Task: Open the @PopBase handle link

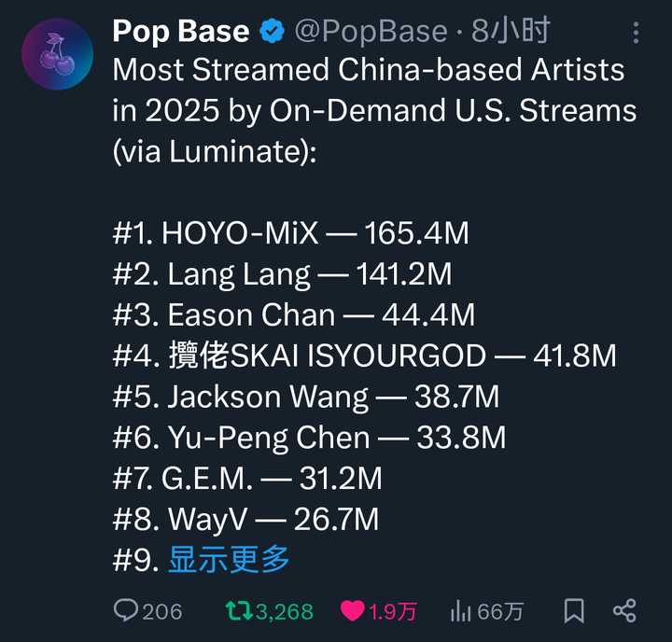Action: 371,32
